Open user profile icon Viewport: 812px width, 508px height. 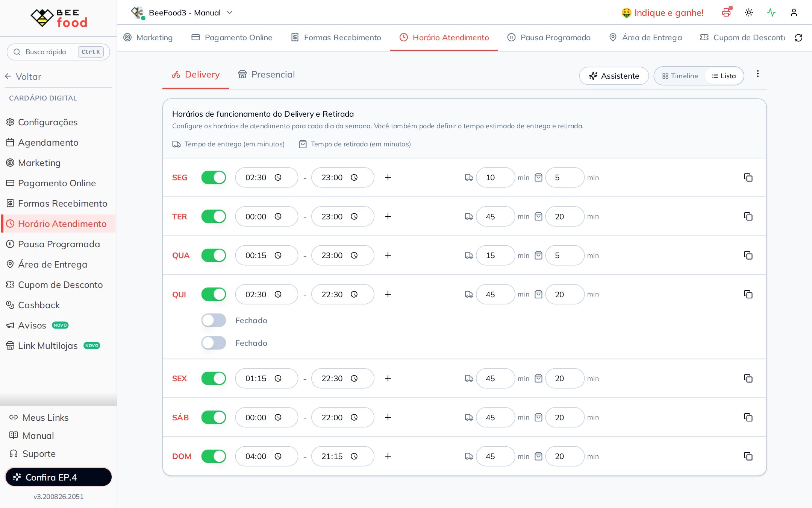click(794, 12)
